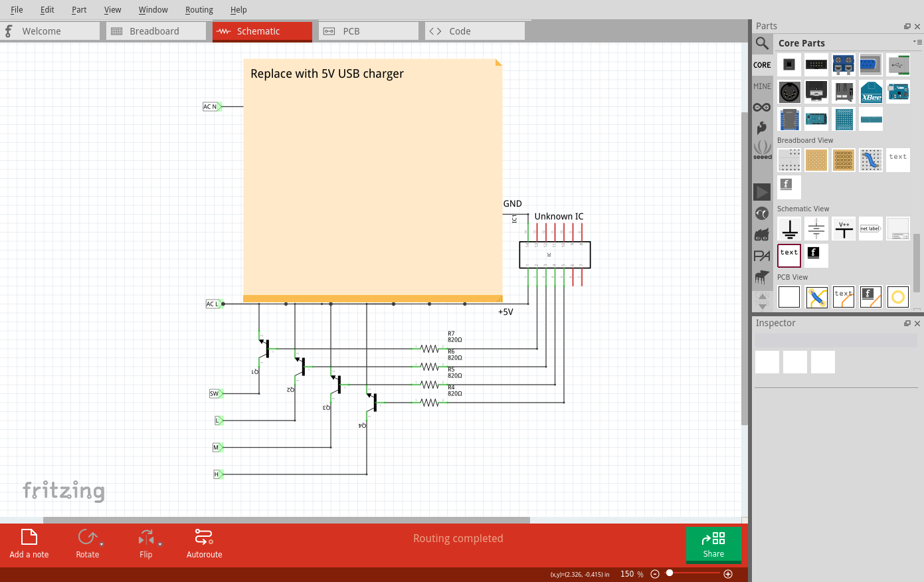Pick the tan stripboard part
This screenshot has height=582, width=924.
tap(844, 160)
